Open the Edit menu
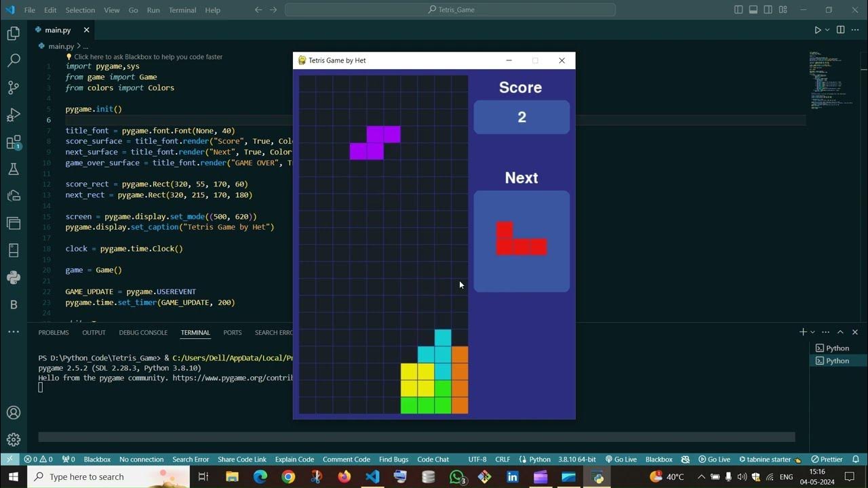This screenshot has width=868, height=488. (x=51, y=10)
